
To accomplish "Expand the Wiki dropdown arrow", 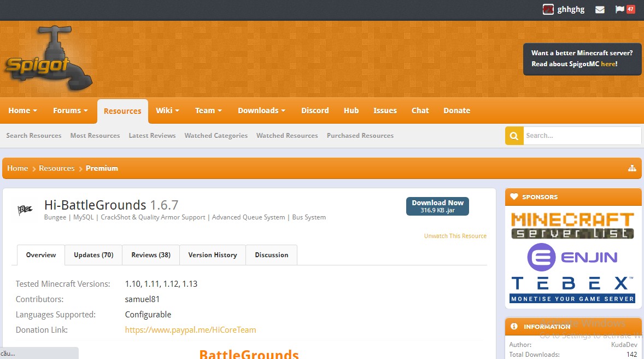I will click(177, 111).
